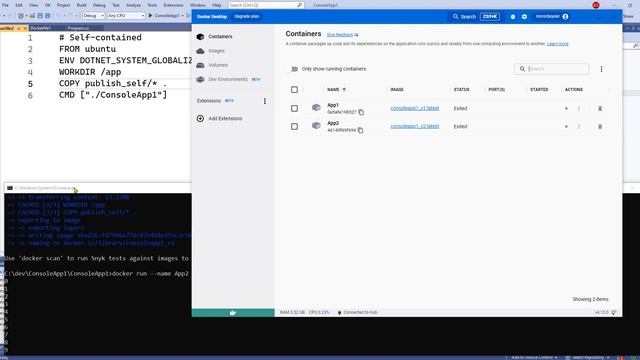Click the command prompt title bar

pyautogui.click(x=98, y=188)
